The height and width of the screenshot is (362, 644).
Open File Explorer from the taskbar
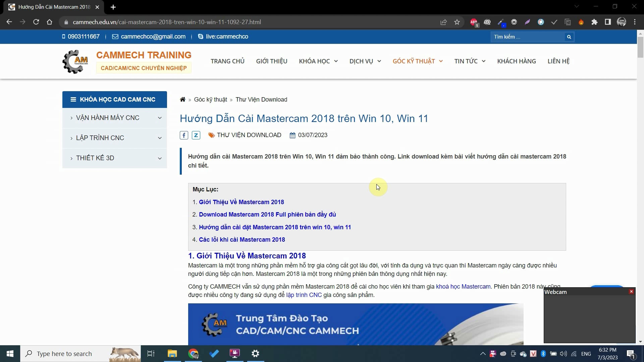coord(172,354)
